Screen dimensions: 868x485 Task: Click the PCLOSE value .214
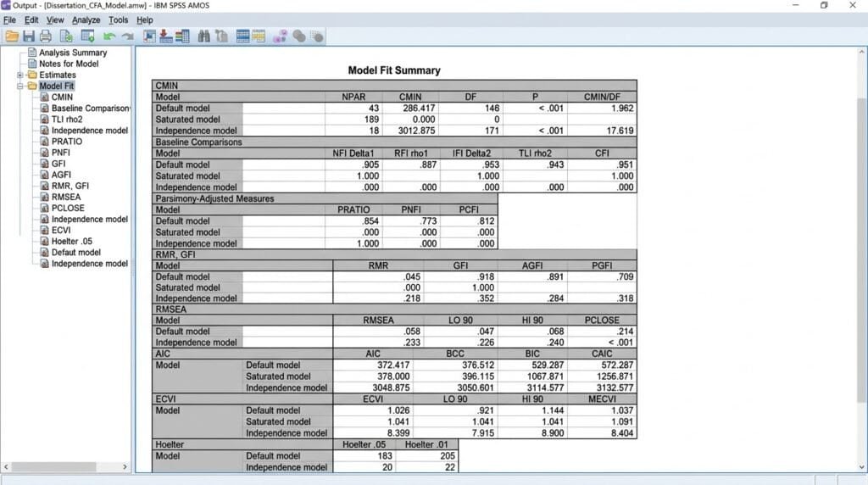(625, 331)
